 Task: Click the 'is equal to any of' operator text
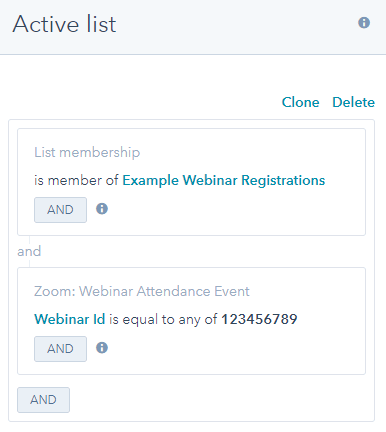pos(163,319)
